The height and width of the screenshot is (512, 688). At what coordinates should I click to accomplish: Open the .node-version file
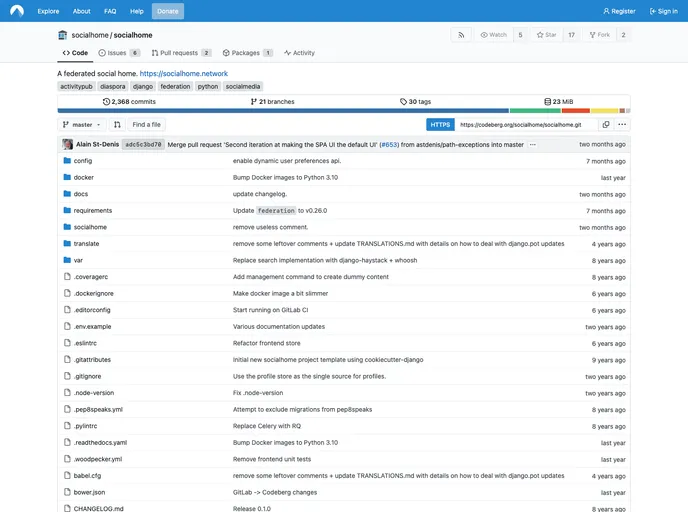[x=94, y=393]
